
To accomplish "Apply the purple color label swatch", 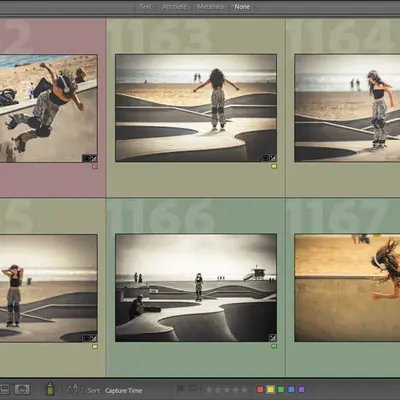I will point(301,389).
